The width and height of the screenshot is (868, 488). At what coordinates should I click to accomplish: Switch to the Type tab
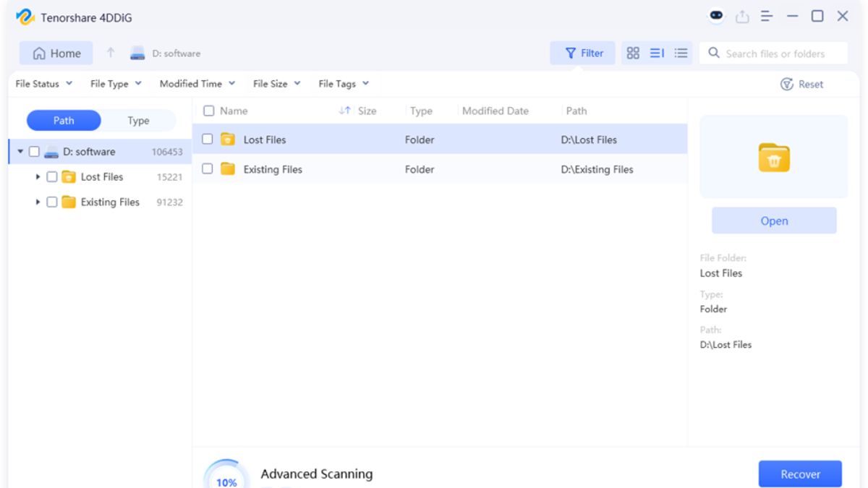point(138,121)
